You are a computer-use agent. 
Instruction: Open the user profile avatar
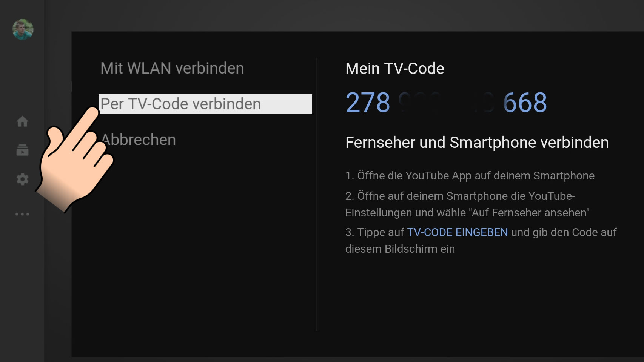23,29
